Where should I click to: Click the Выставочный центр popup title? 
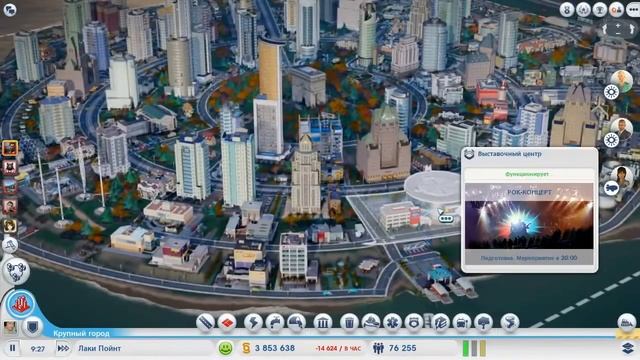click(509, 154)
